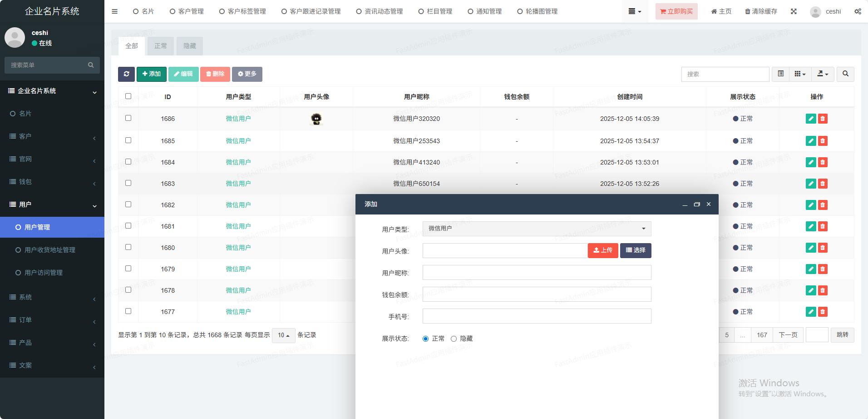This screenshot has width=868, height=419.
Task: Open the column visibility dropdown
Action: click(800, 74)
